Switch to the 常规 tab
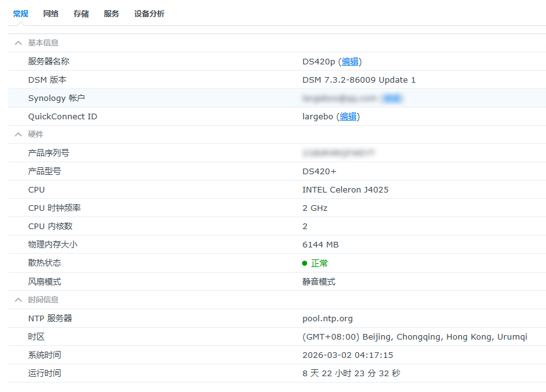 pyautogui.click(x=20, y=14)
